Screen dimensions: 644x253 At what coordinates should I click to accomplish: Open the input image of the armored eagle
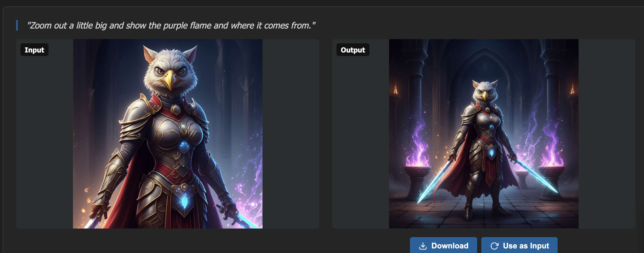point(168,134)
